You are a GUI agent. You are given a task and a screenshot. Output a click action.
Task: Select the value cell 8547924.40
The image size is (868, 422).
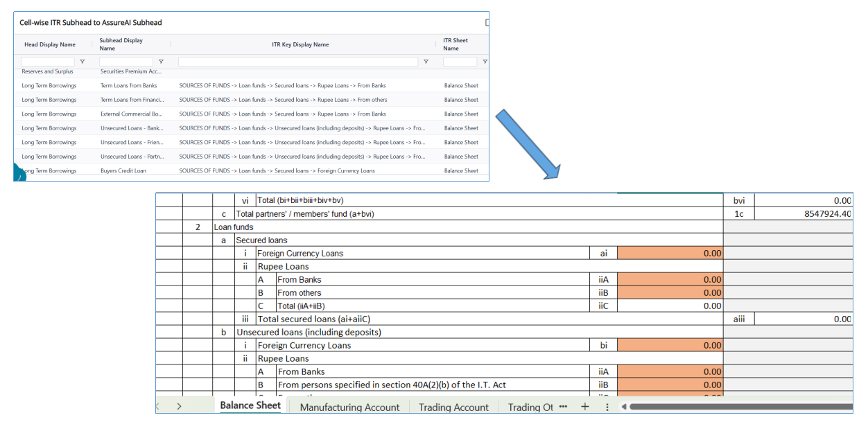point(804,214)
